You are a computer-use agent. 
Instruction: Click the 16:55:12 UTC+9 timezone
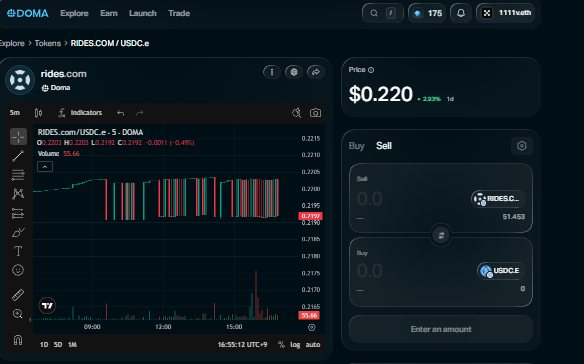(x=242, y=345)
